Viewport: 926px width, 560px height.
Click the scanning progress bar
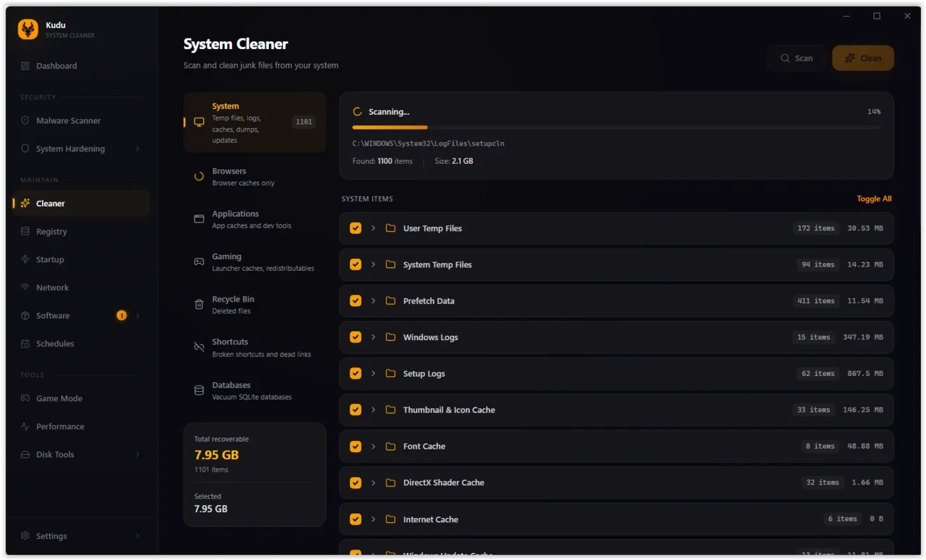pos(616,127)
